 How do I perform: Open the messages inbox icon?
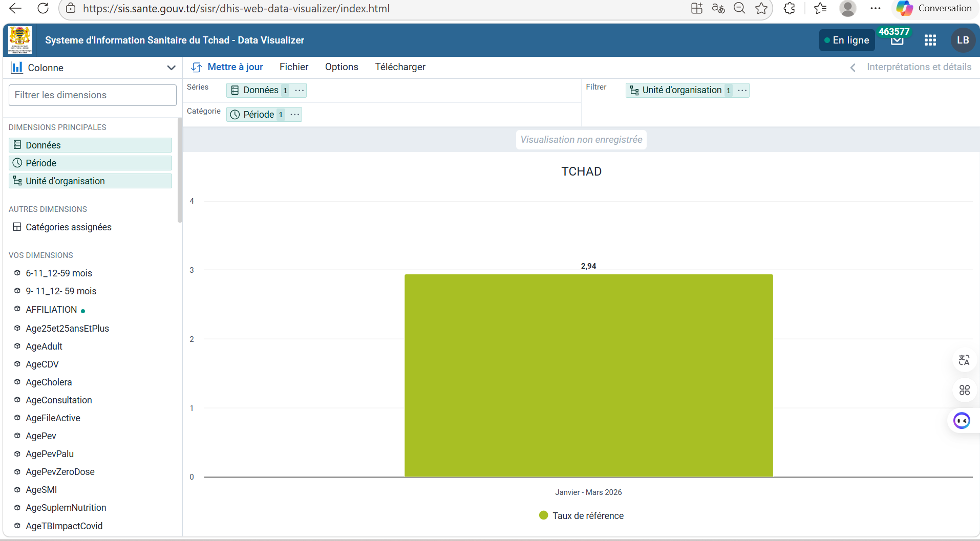point(897,41)
